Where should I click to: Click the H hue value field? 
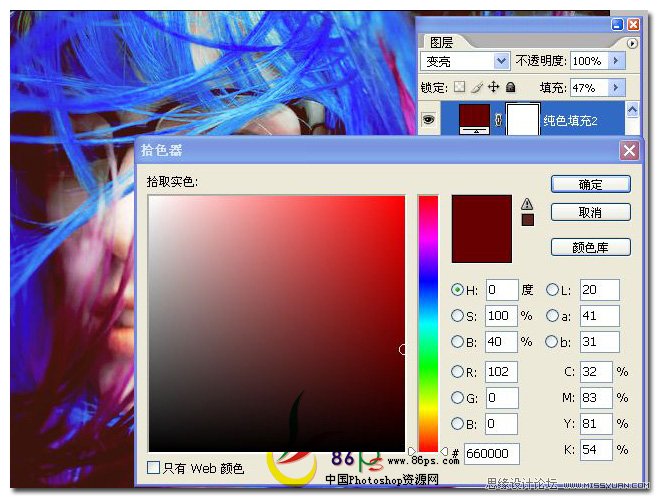coord(501,290)
